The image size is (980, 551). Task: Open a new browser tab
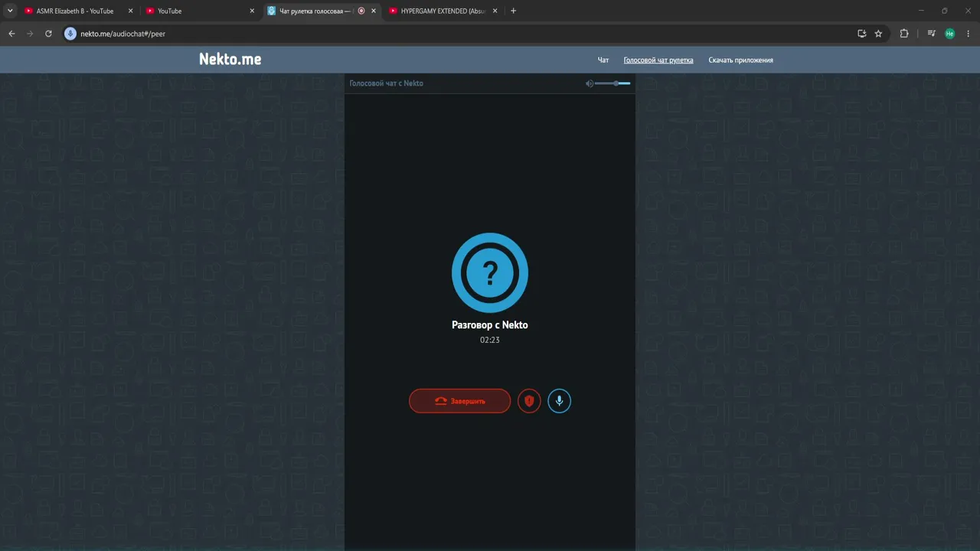tap(513, 11)
